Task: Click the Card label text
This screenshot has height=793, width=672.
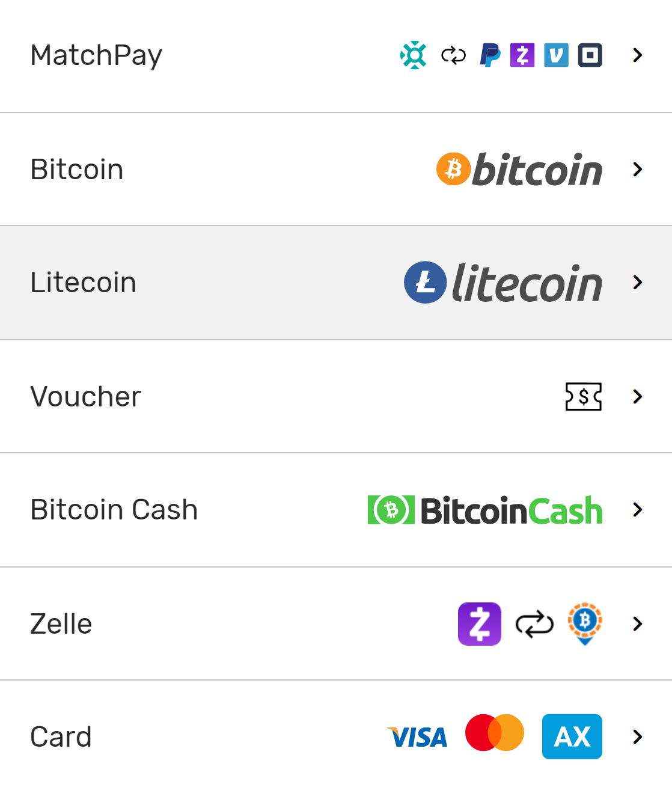Action: [x=61, y=736]
